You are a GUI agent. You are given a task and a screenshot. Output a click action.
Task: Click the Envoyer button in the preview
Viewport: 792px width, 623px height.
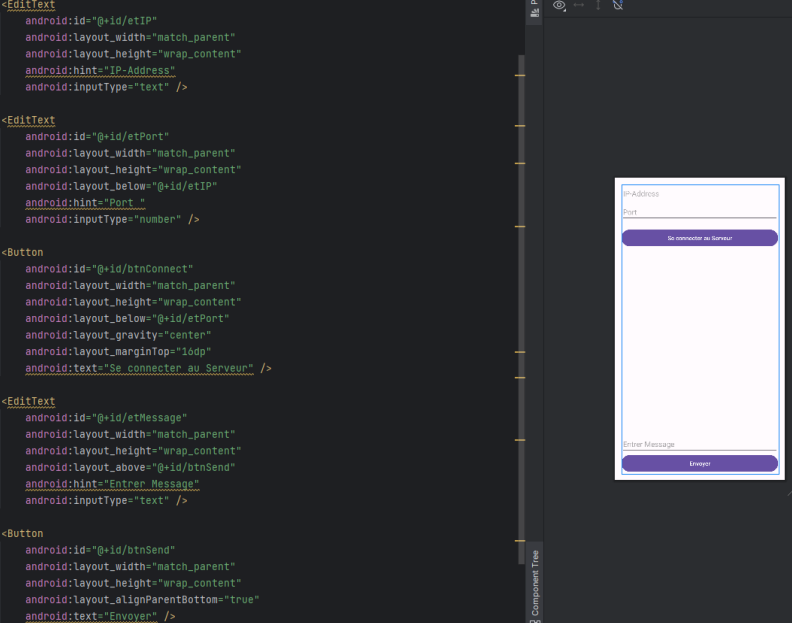pos(700,463)
